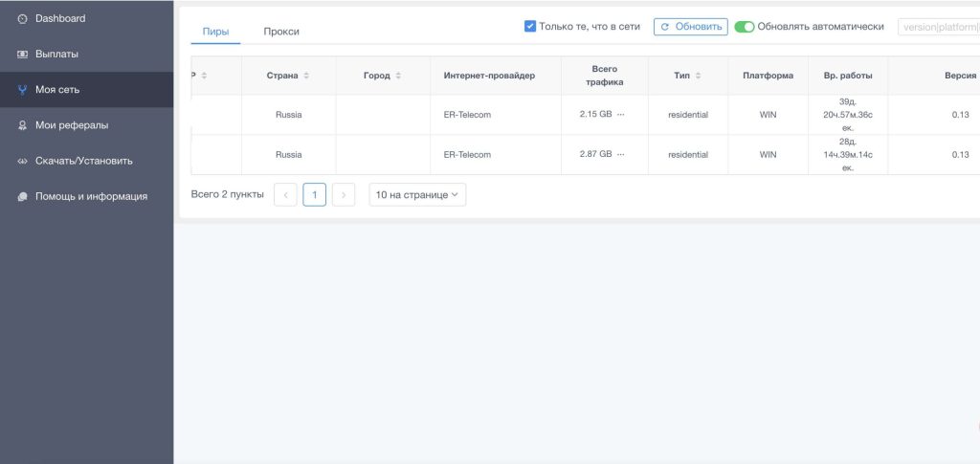The width and height of the screenshot is (980, 464).
Task: Click the Выплаты money icon
Action: 22,55
